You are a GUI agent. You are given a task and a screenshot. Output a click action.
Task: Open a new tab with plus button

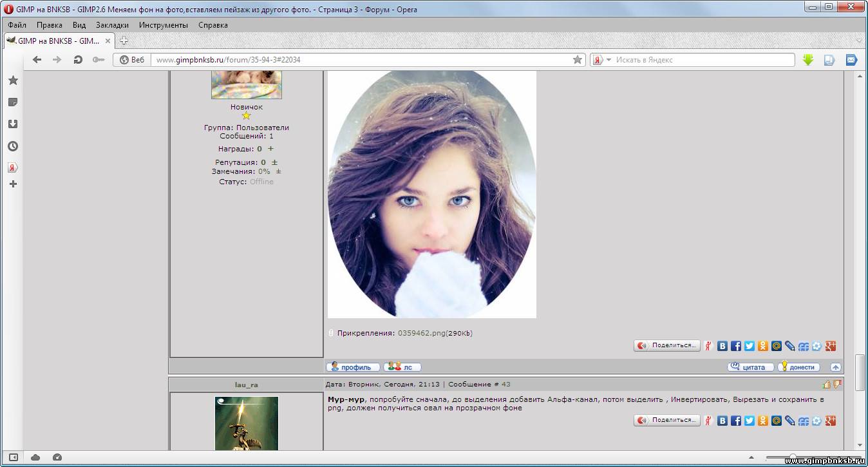(x=124, y=41)
